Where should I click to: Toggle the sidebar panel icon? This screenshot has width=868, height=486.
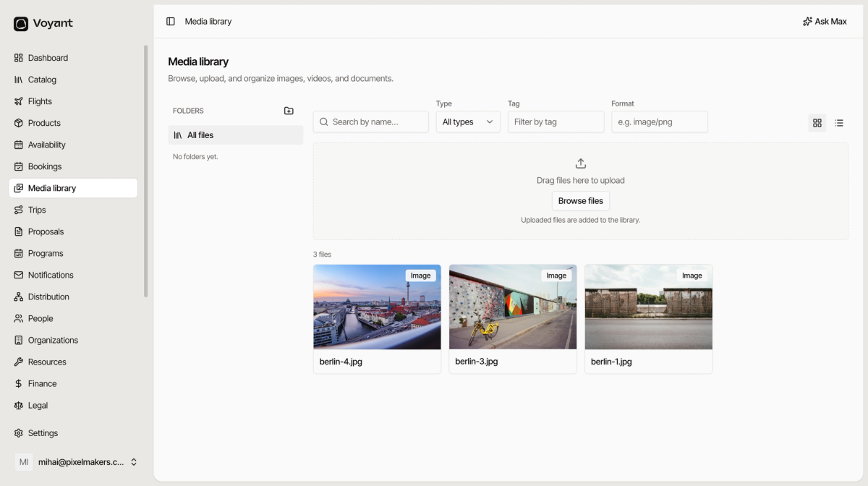coord(171,22)
